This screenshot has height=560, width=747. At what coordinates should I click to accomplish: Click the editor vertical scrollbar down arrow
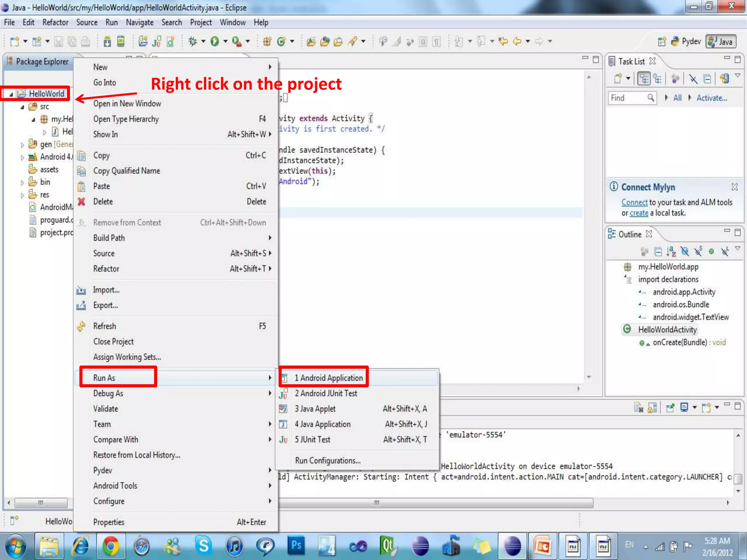(x=589, y=377)
